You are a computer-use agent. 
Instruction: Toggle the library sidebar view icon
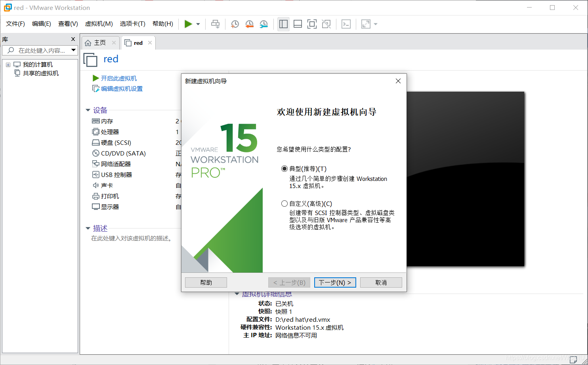[283, 24]
